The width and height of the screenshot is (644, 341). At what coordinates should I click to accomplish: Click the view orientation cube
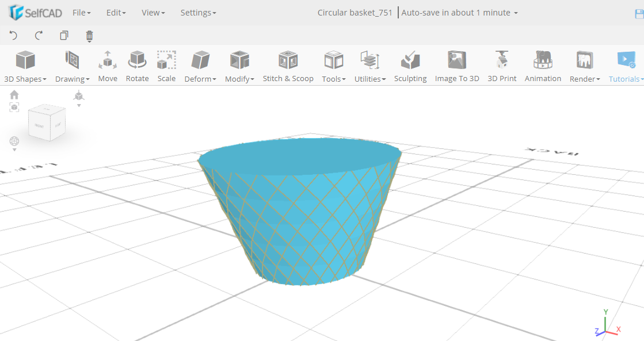tap(47, 122)
